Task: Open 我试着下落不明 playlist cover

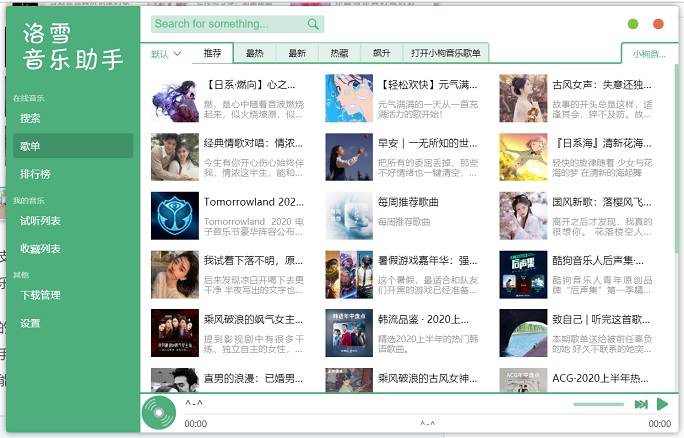Action: coord(175,274)
